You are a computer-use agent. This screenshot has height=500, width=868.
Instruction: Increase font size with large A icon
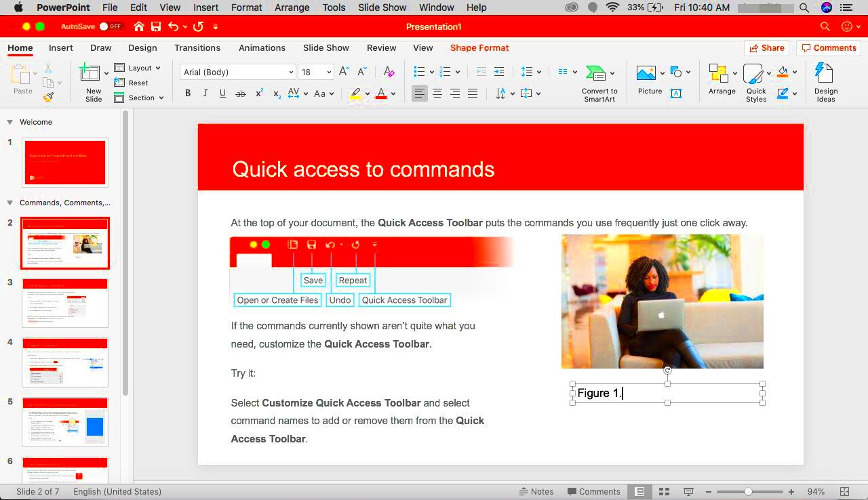point(344,72)
